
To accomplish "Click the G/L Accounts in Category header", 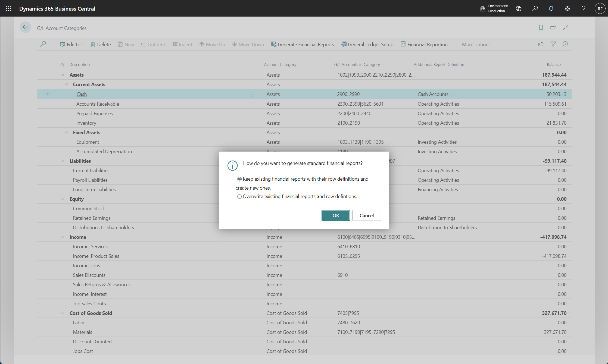I will coord(357,65).
